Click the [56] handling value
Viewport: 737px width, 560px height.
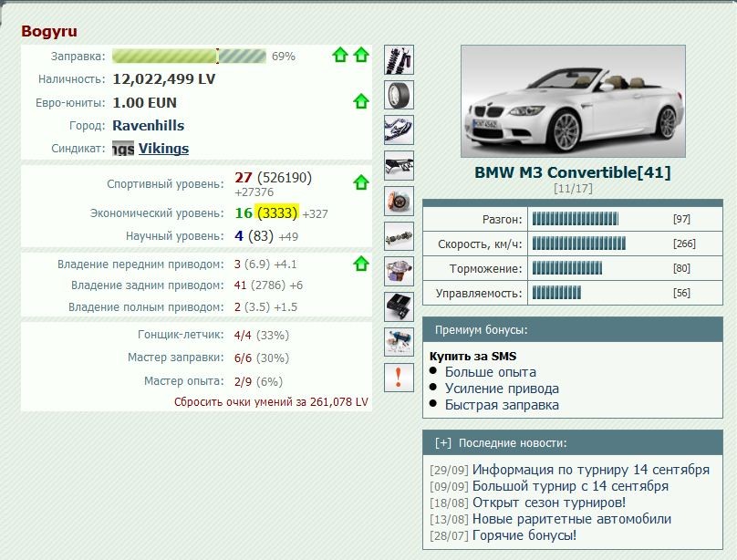pos(681,293)
